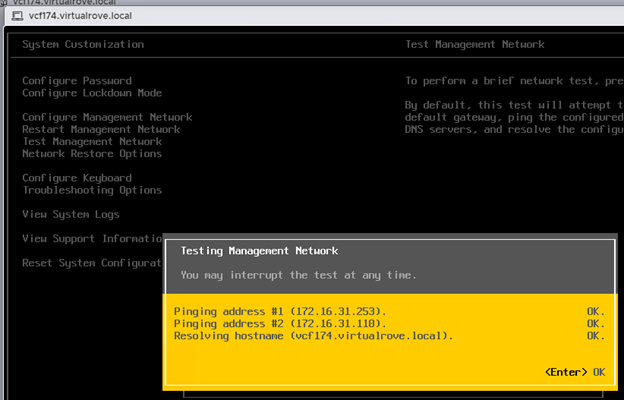Click the System Customization header

[83, 44]
